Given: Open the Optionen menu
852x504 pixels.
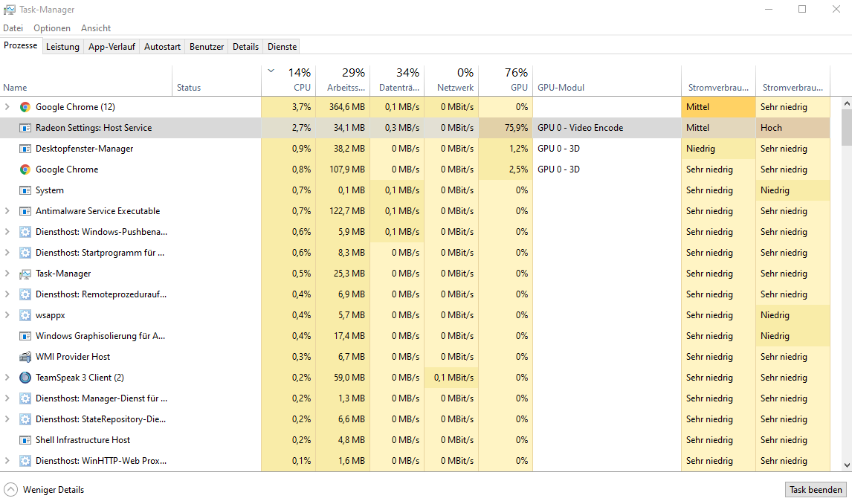Looking at the screenshot, I should 52,28.
